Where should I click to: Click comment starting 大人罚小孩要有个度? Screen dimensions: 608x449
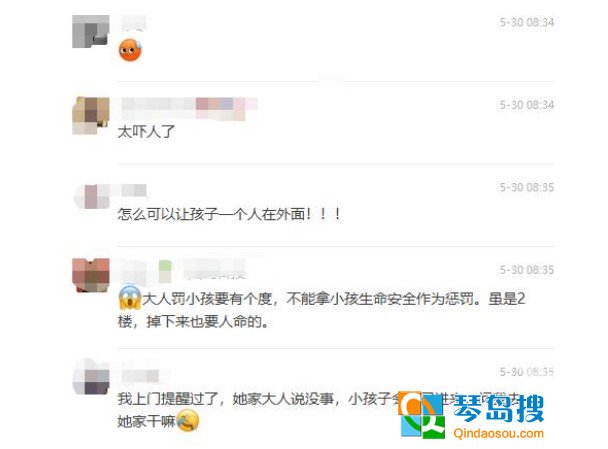click(x=321, y=310)
